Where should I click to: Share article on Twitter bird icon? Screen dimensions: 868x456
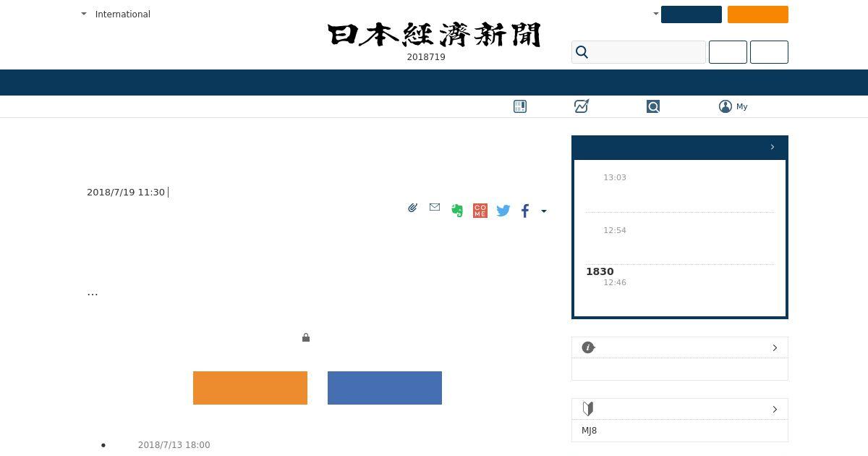(x=503, y=211)
